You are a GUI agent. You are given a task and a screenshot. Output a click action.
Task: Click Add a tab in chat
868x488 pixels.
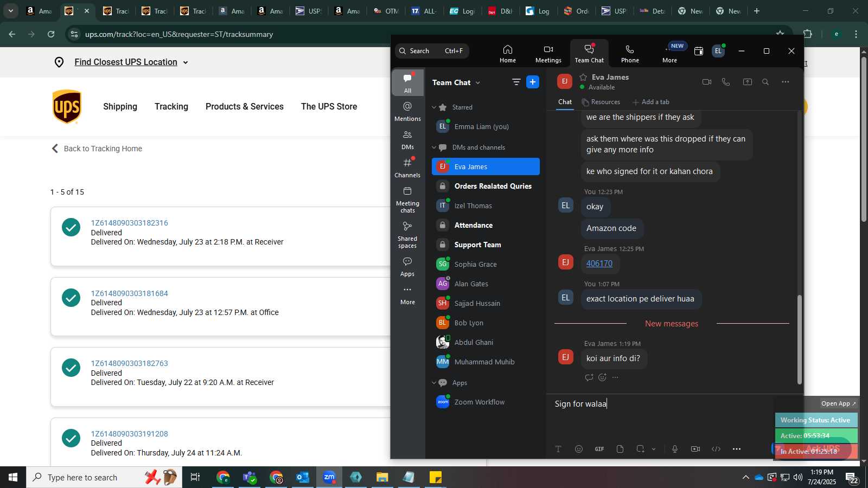click(x=651, y=102)
